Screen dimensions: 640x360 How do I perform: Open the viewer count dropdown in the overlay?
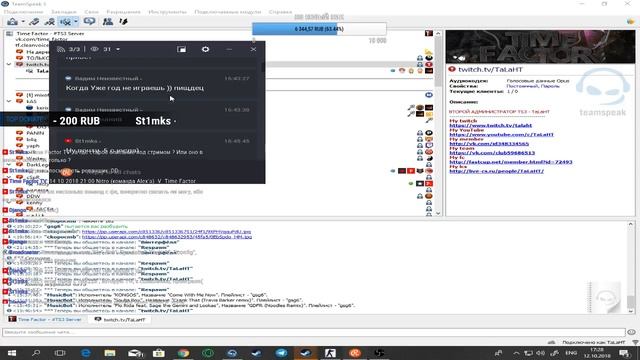pyautogui.click(x=118, y=49)
